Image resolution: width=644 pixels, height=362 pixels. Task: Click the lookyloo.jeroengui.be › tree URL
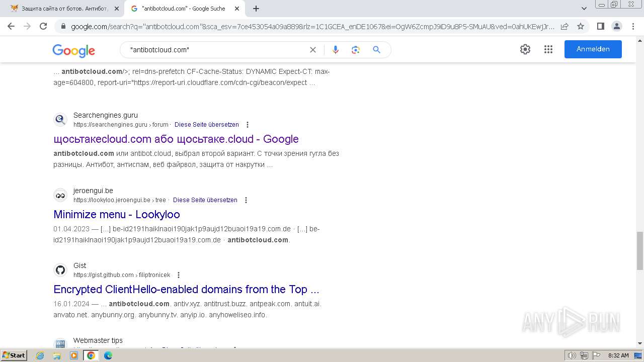[x=120, y=200]
